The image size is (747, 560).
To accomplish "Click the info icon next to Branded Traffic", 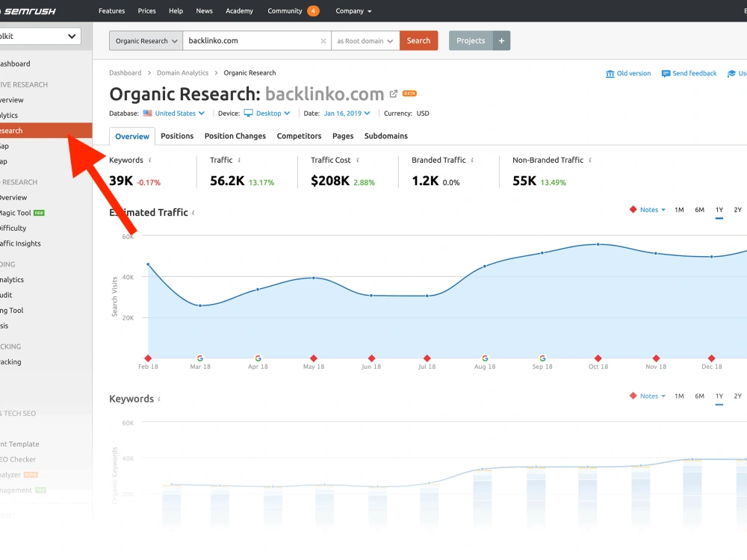I will click(x=472, y=161).
